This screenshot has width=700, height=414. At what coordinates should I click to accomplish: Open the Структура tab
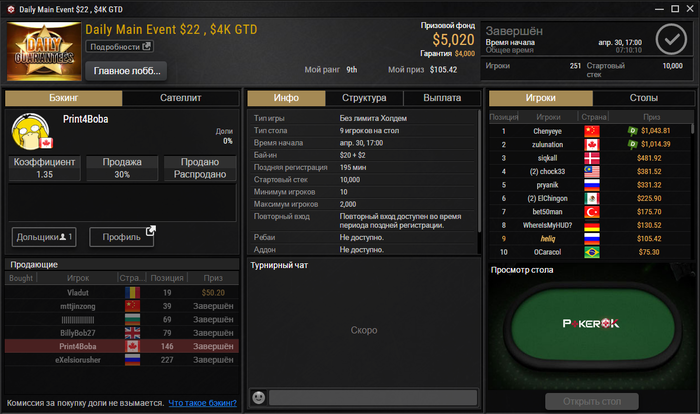364,98
